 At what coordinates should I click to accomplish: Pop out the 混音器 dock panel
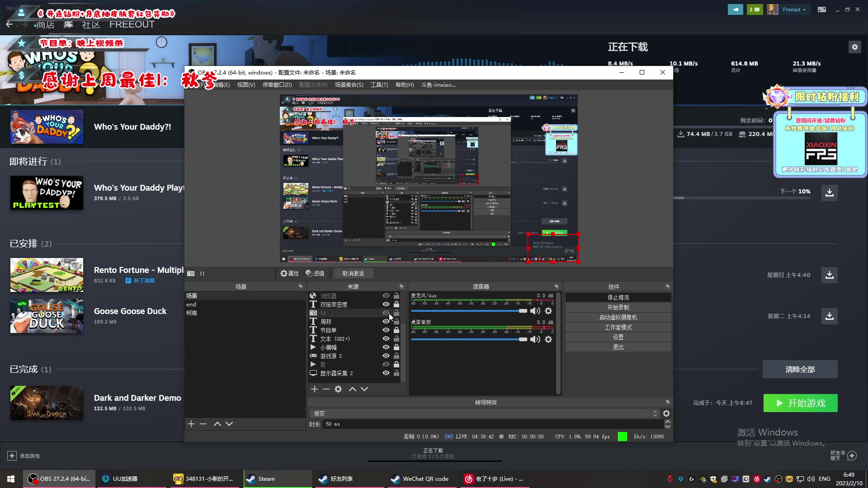pyautogui.click(x=557, y=286)
